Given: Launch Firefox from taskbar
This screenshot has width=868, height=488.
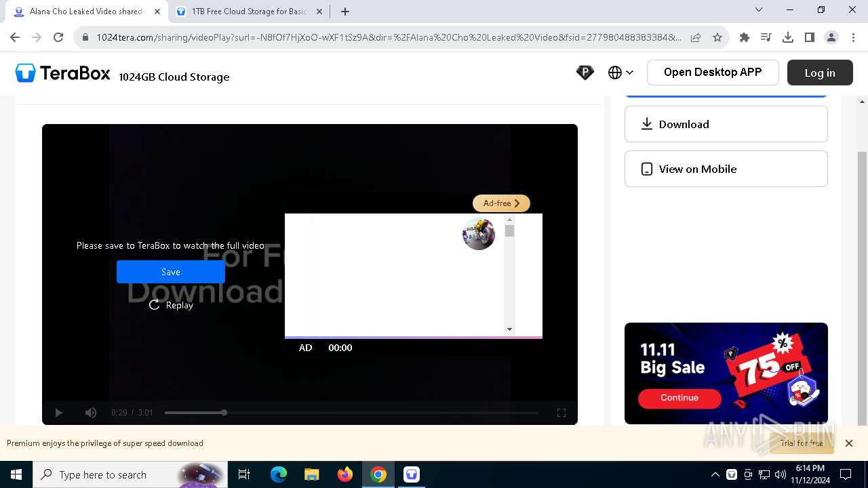Looking at the screenshot, I should [x=345, y=474].
